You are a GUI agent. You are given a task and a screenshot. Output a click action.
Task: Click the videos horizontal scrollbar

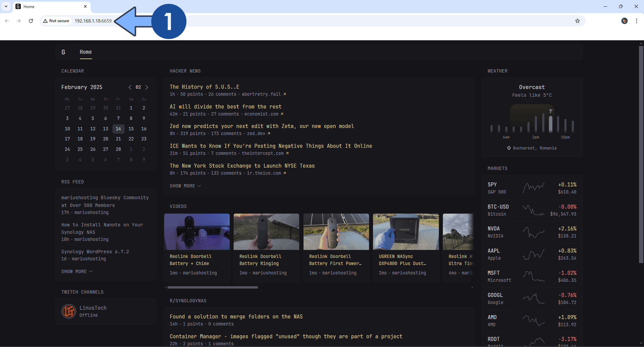pos(213,287)
